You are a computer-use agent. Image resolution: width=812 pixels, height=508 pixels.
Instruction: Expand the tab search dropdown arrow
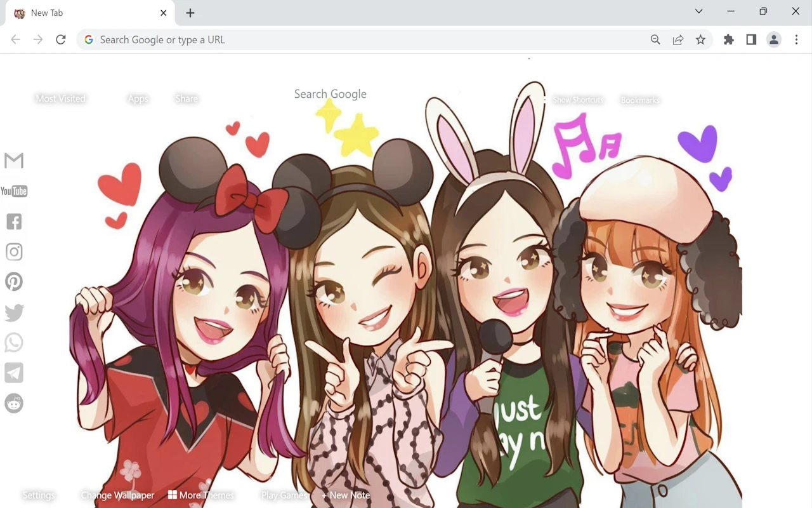point(698,11)
